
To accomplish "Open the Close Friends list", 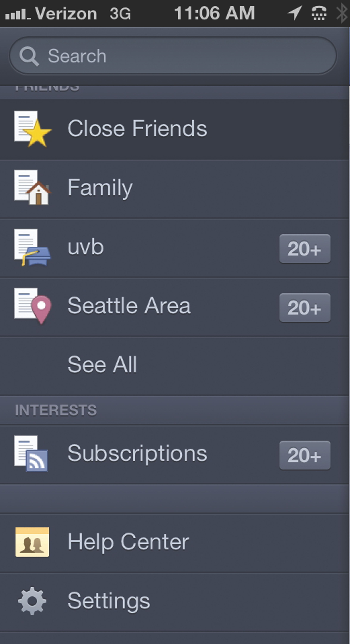I will 137,129.
